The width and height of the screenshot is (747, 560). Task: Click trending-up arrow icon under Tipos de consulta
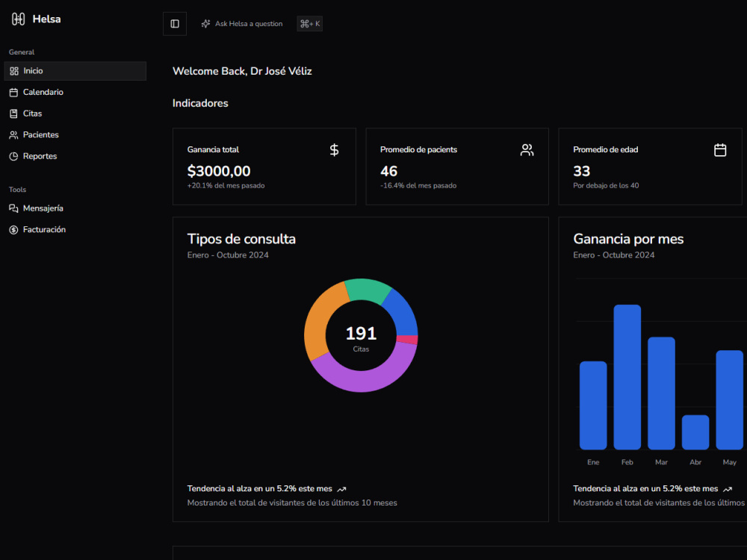click(x=341, y=489)
